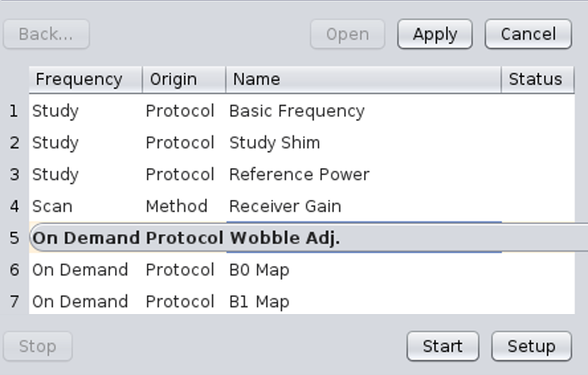588x375 pixels.
Task: Sort by the Frequency column header
Action: [79, 80]
